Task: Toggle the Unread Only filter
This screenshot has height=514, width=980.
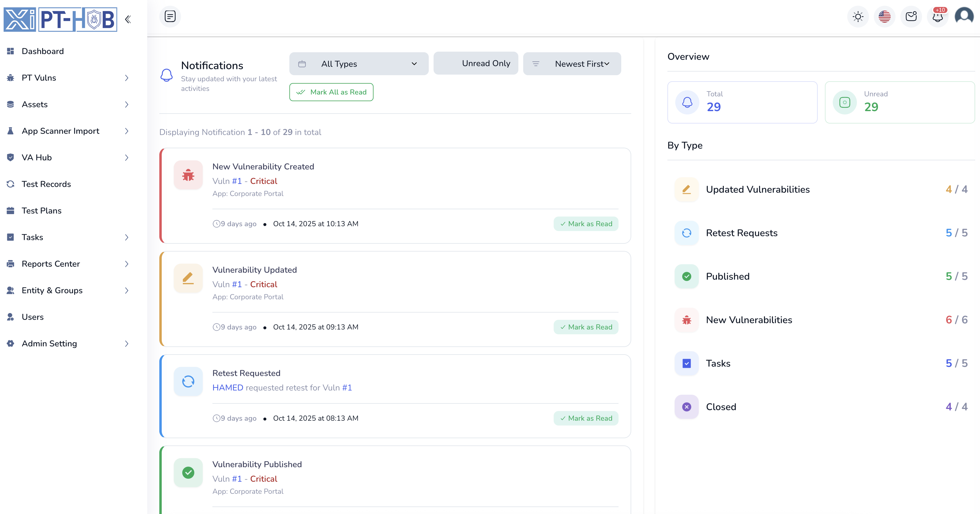Action: tap(476, 64)
